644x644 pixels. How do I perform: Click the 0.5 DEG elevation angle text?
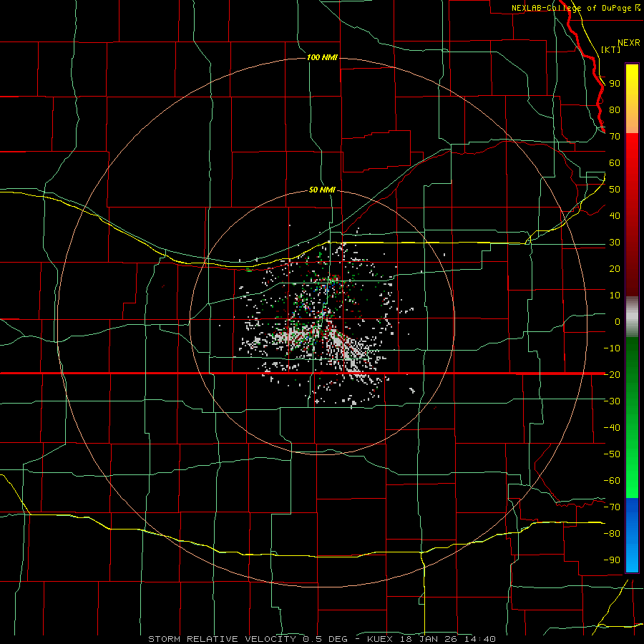tap(326, 639)
